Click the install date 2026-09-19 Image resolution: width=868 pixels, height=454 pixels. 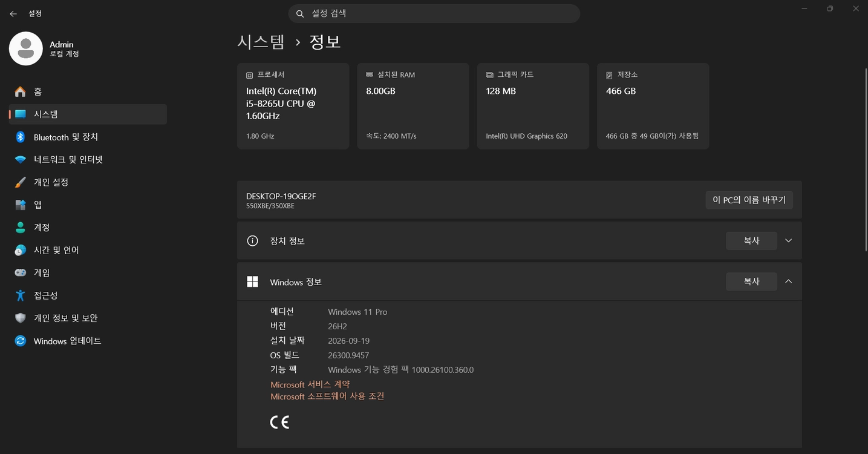pyautogui.click(x=348, y=341)
